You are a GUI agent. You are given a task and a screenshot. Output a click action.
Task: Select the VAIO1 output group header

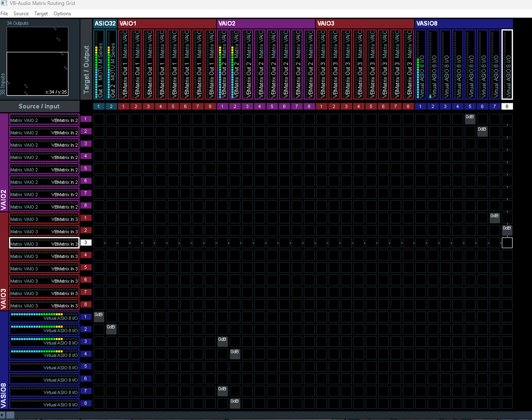point(167,23)
